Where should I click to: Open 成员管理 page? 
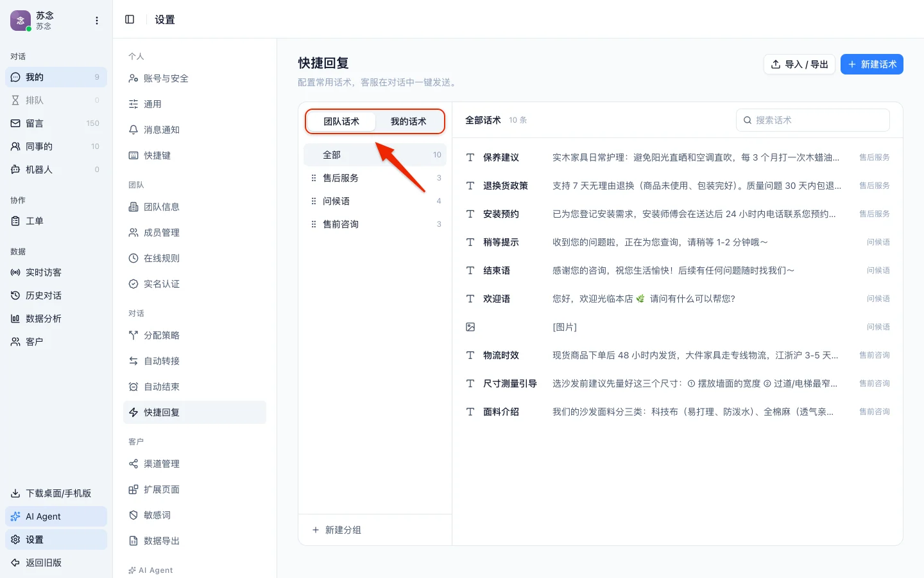pos(194,232)
